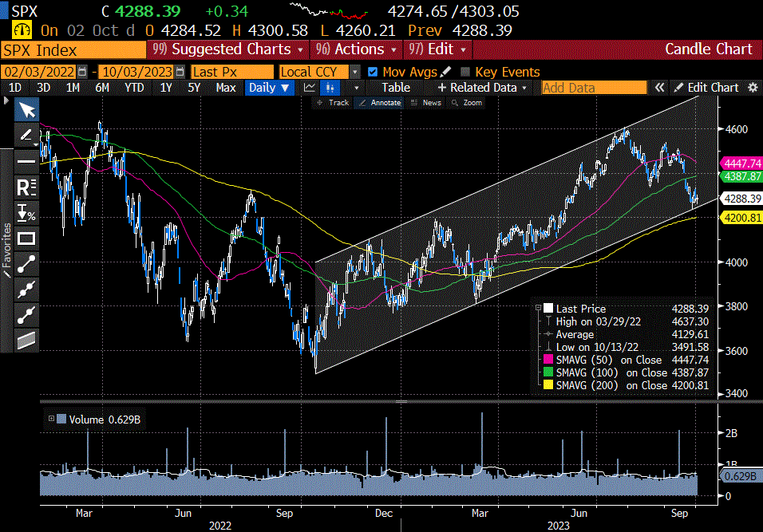Switch to Table view
The width and height of the screenshot is (763, 532).
pos(396,88)
